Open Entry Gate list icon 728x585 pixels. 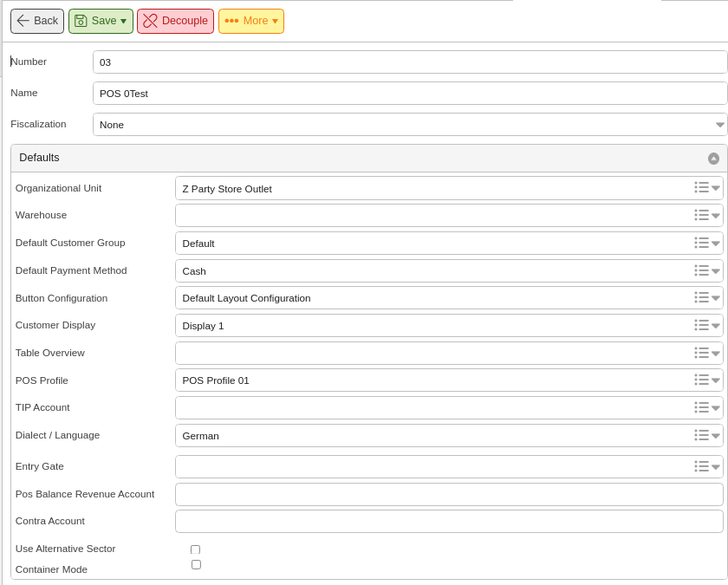(x=701, y=466)
